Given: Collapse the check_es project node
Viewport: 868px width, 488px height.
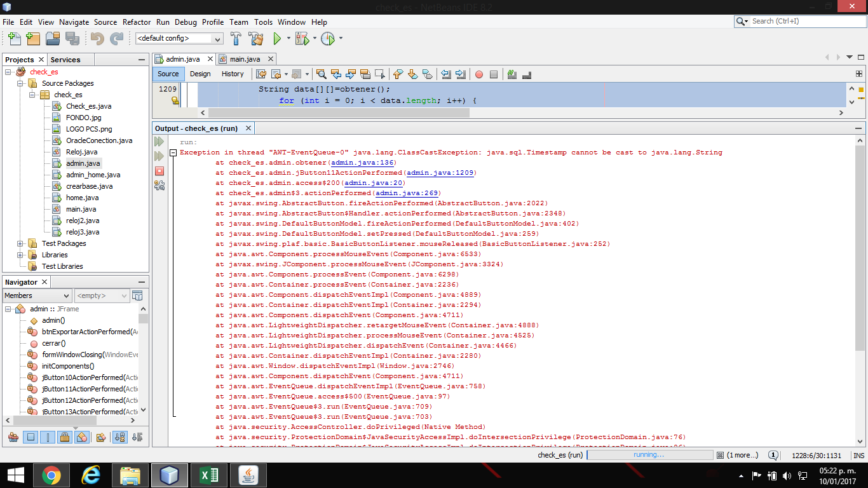Looking at the screenshot, I should (x=8, y=72).
